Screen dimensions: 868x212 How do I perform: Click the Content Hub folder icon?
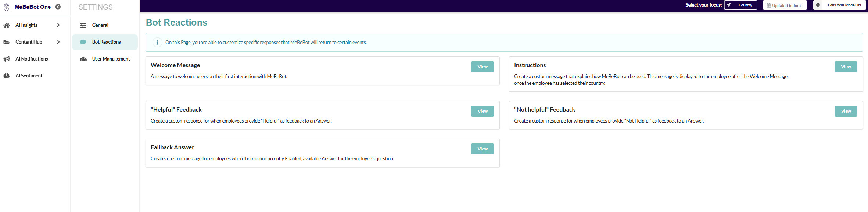[x=7, y=42]
